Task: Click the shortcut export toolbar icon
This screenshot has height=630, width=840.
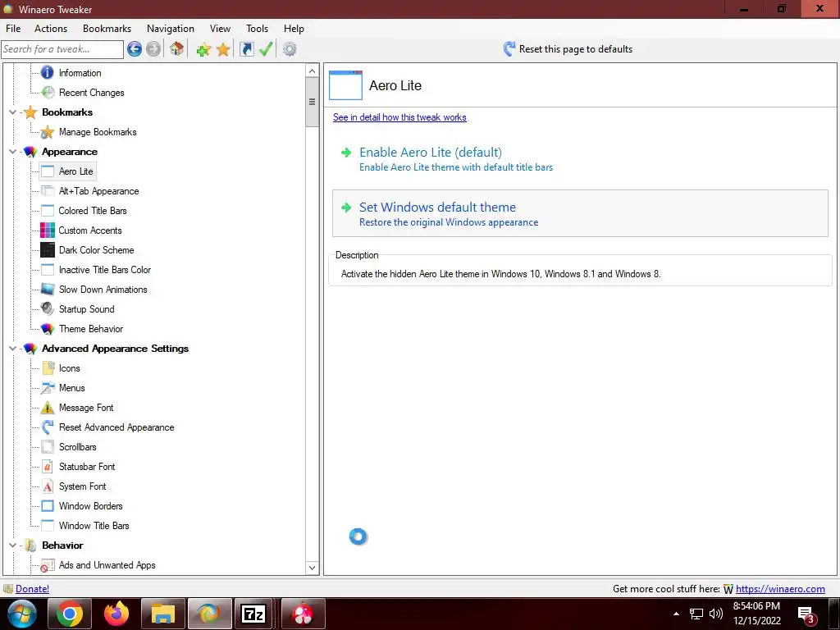Action: point(246,49)
